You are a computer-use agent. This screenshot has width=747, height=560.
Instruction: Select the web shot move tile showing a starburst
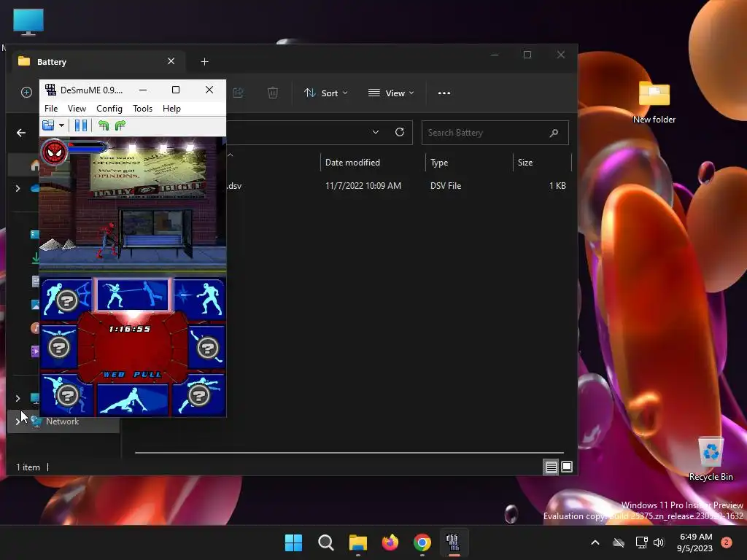(x=198, y=297)
